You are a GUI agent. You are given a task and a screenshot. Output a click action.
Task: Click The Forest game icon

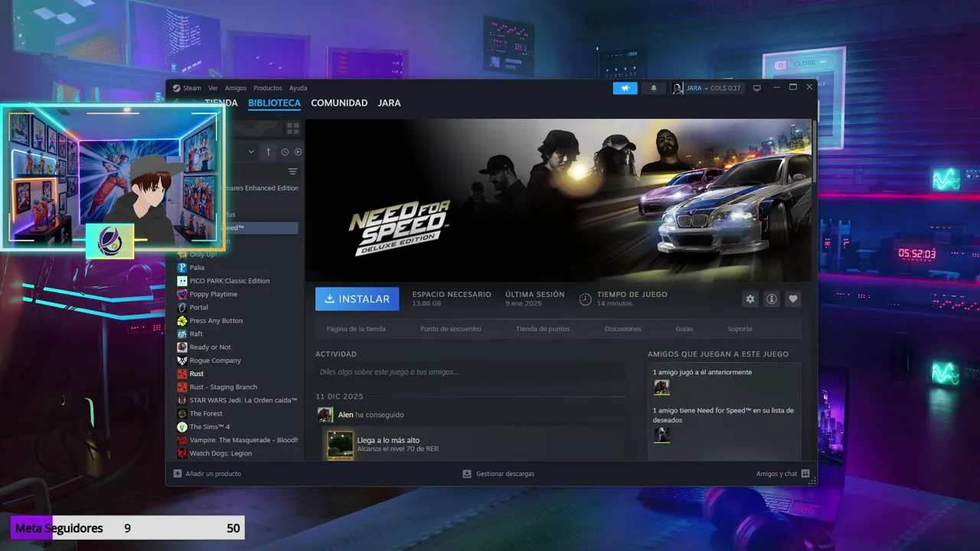point(182,413)
